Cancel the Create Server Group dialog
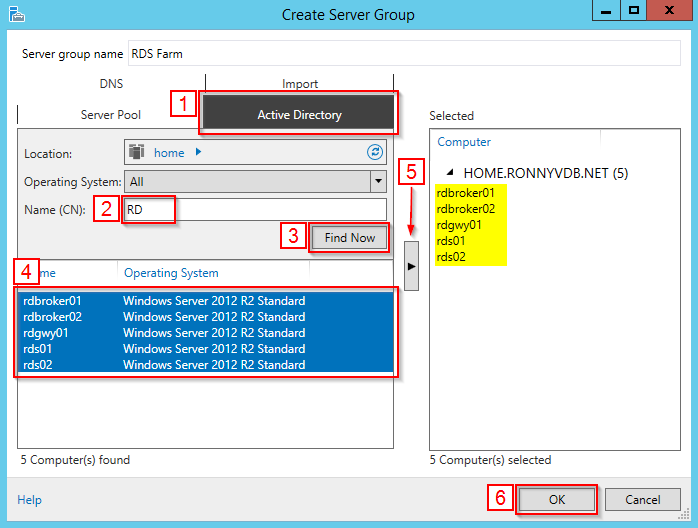The image size is (698, 528). coord(643,499)
